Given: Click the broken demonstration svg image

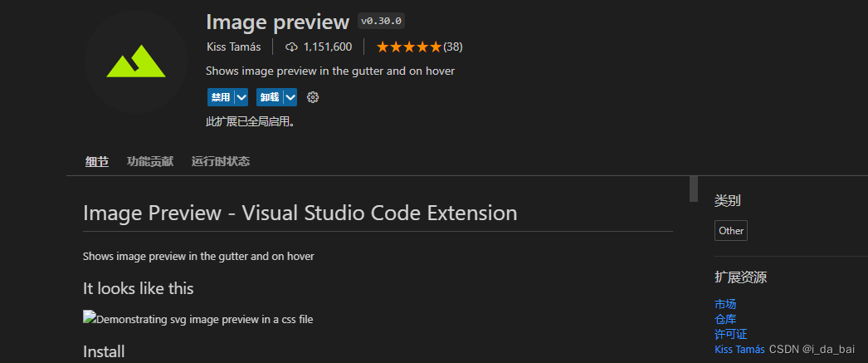Looking at the screenshot, I should click(89, 317).
